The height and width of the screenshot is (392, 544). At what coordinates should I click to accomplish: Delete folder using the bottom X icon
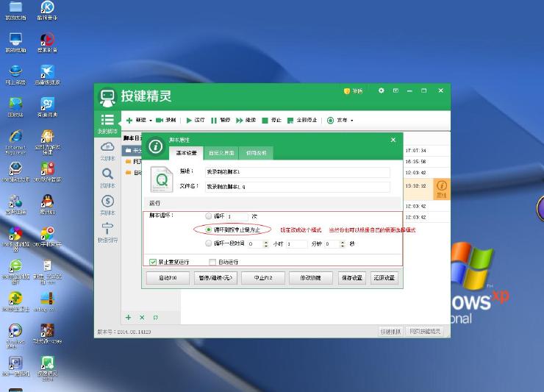coord(142,317)
